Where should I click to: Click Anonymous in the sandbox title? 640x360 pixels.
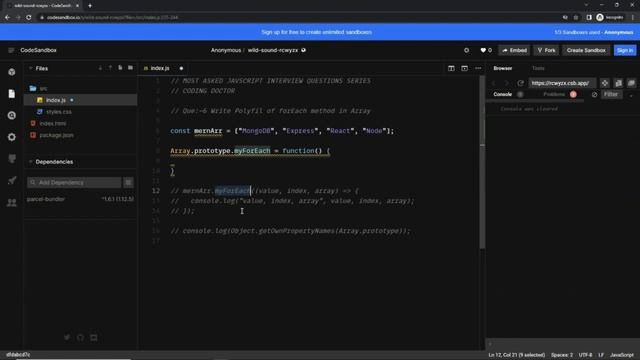[x=226, y=50]
